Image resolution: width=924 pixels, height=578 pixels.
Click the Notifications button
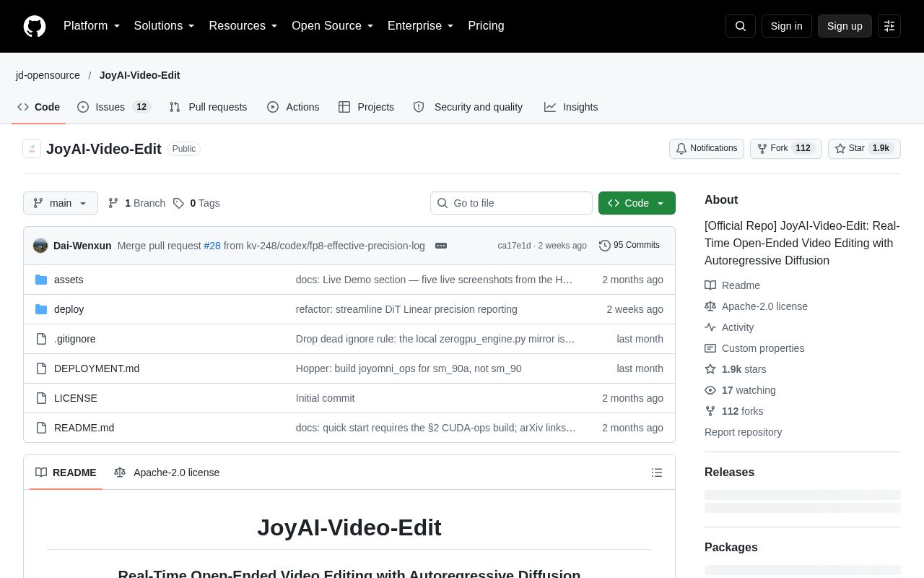[707, 149]
